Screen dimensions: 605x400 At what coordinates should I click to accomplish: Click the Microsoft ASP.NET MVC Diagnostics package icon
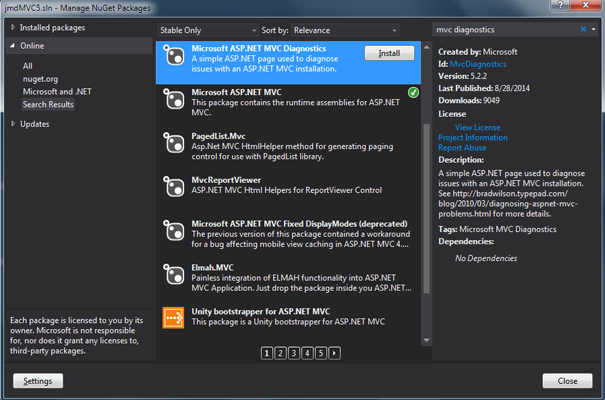click(x=174, y=55)
